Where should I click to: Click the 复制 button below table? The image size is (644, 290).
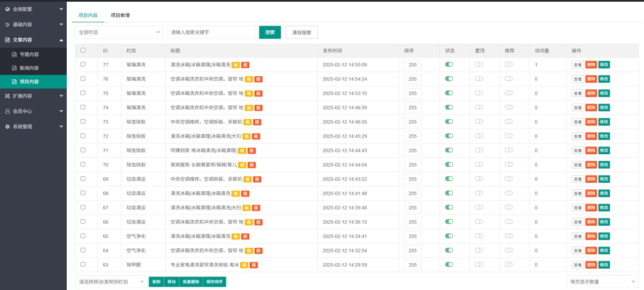pyautogui.click(x=156, y=282)
